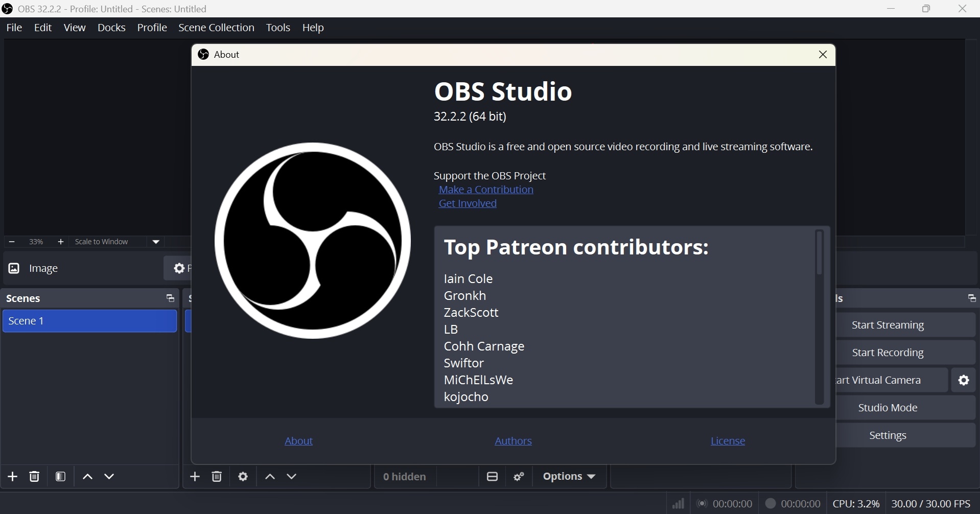
Task: Click contributor name Gronkh
Action: [x=465, y=296]
